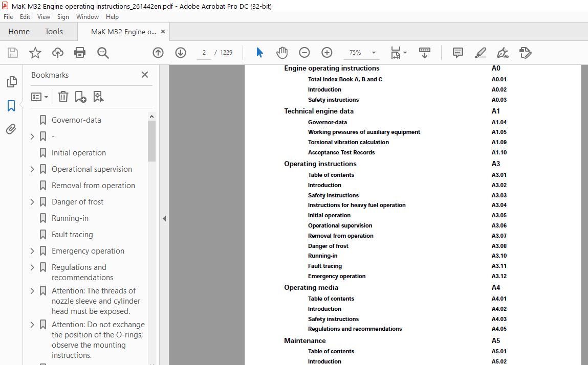Print the document using printer icon

point(80,53)
